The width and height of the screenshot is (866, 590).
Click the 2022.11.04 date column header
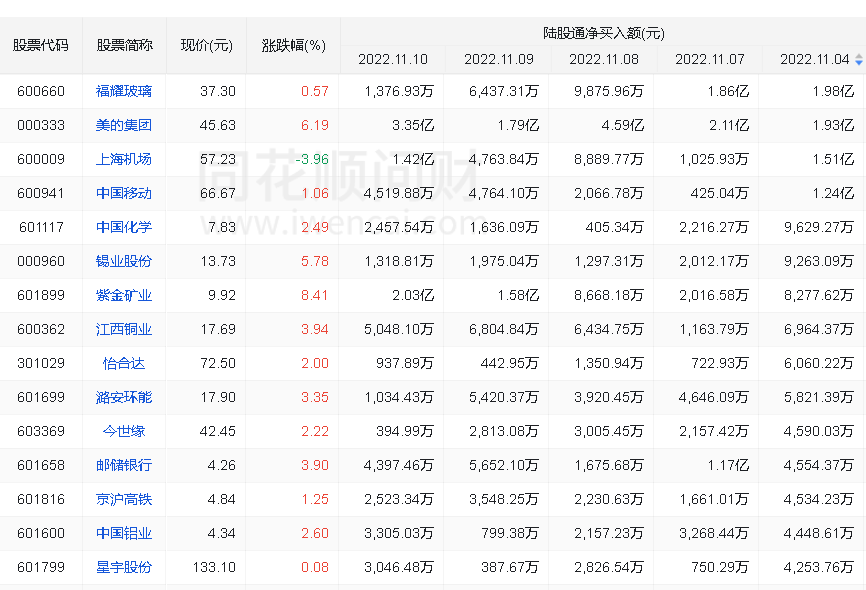815,59
